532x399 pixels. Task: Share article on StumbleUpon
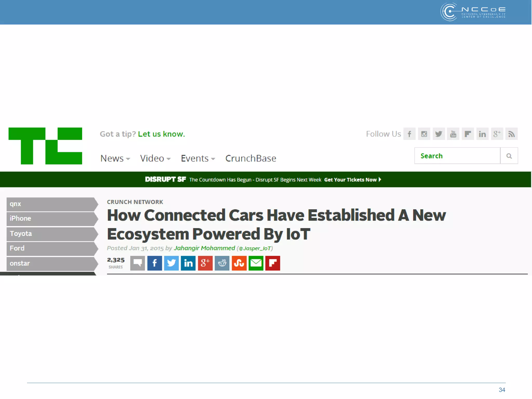point(239,263)
